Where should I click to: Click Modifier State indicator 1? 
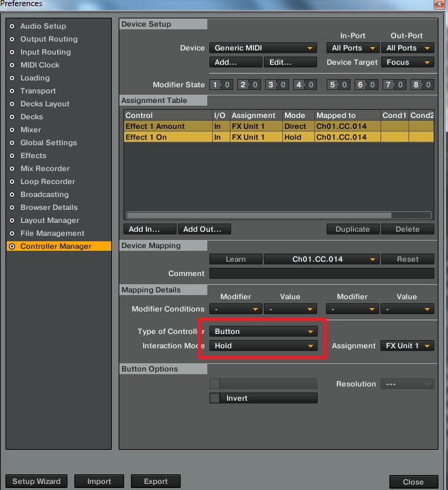click(x=221, y=85)
